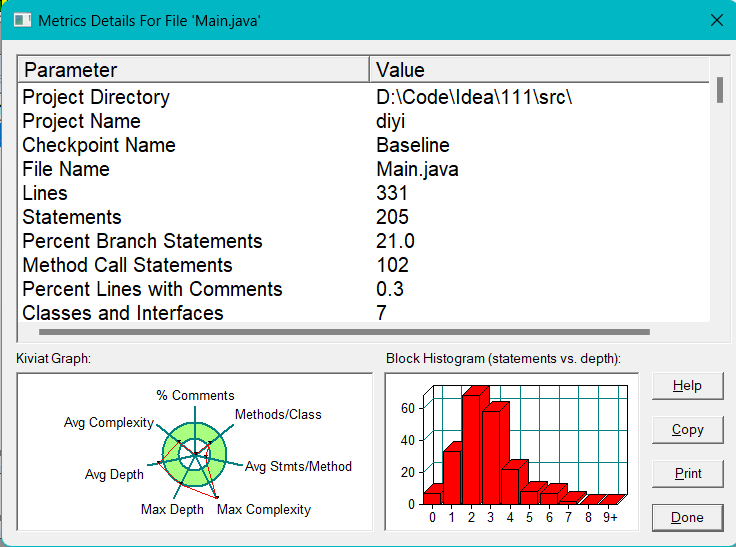Click the histogram bar for depth 5
Viewport: 736px width, 547px height.
coord(529,496)
